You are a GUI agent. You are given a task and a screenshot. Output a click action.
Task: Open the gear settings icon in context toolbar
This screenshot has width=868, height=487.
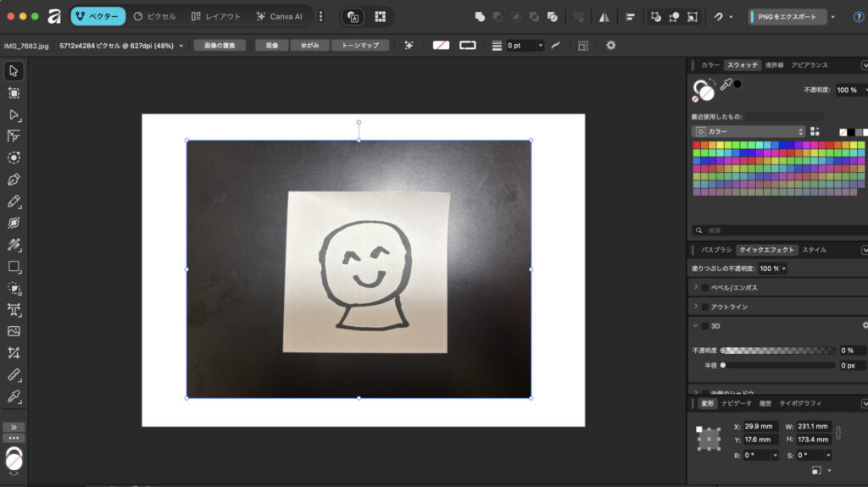[610, 46]
